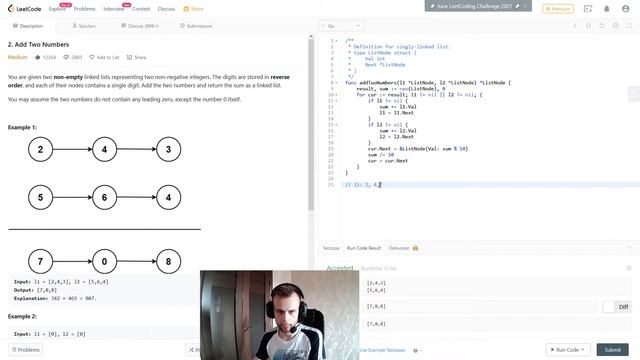Image resolution: width=640 pixels, height=360 pixels.
Task: Fold code at line 11 arrow
Action: coord(336,100)
